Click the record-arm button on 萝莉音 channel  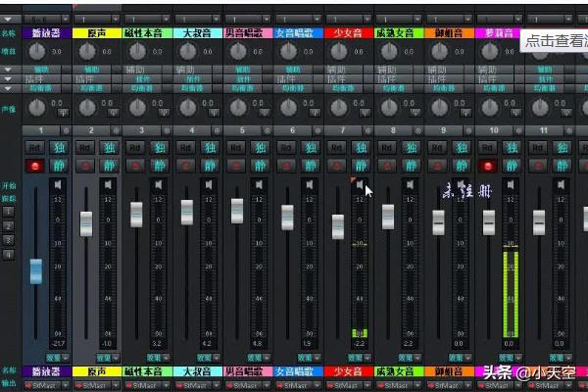pyautogui.click(x=488, y=166)
